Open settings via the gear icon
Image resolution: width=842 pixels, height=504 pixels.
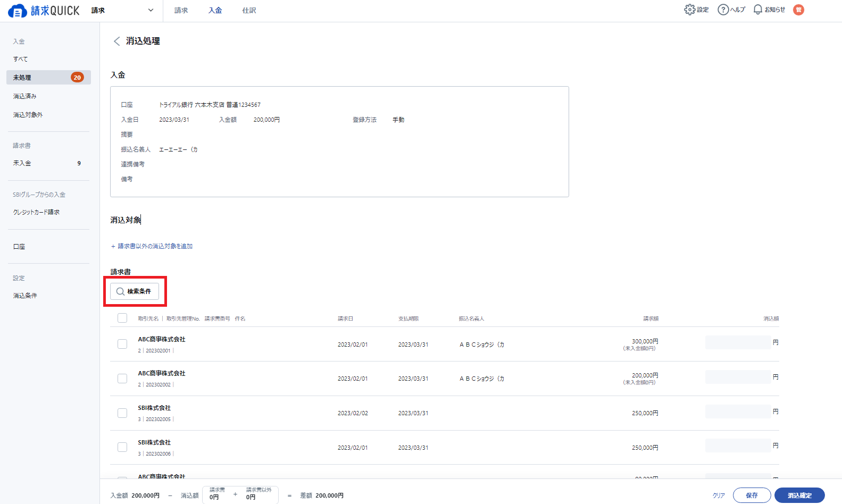(689, 10)
